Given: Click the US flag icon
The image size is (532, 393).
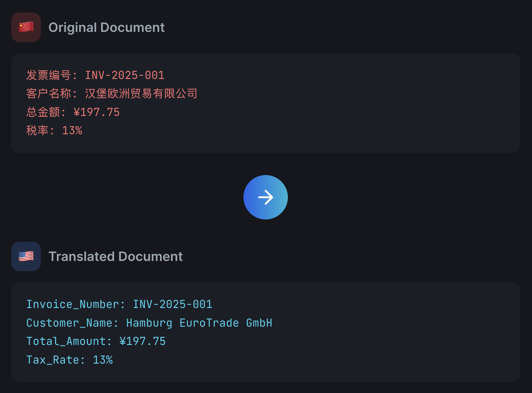Looking at the screenshot, I should 26,256.
